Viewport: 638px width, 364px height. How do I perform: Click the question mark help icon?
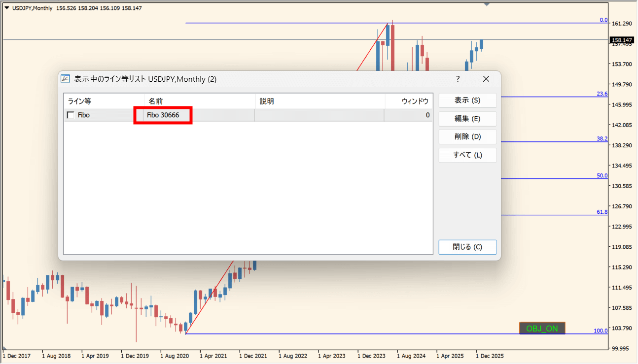click(458, 79)
